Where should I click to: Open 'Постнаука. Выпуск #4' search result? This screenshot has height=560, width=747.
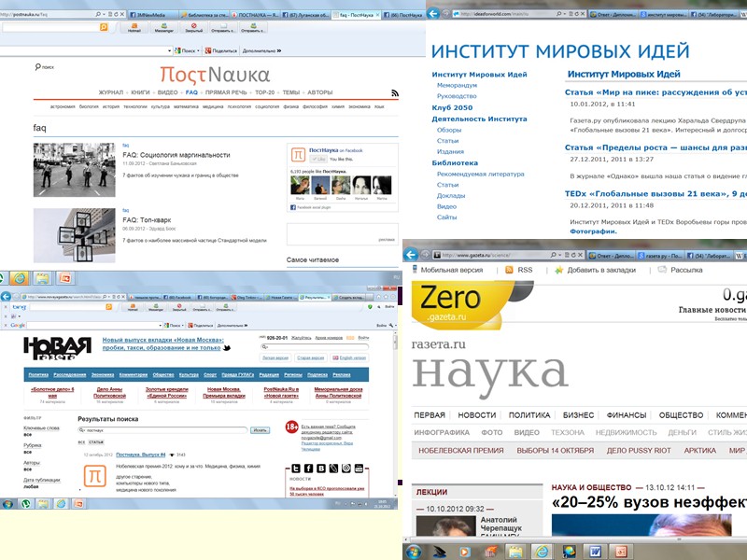click(141, 455)
